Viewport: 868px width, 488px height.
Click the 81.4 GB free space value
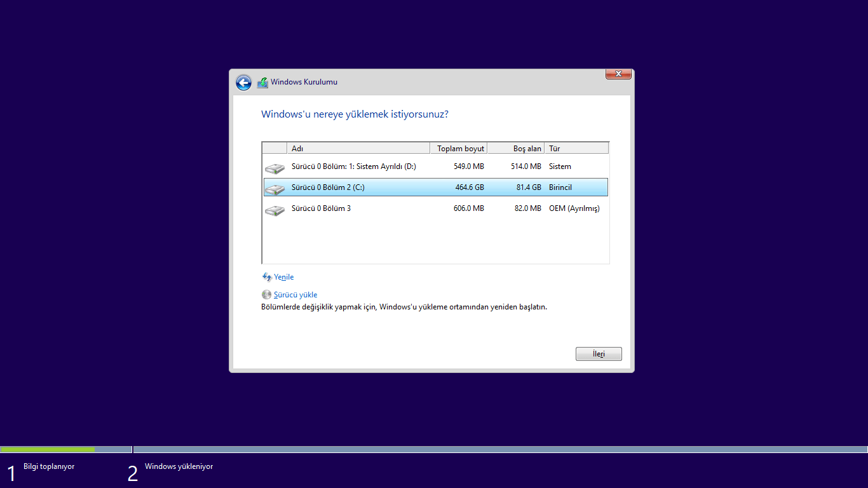pyautogui.click(x=528, y=187)
